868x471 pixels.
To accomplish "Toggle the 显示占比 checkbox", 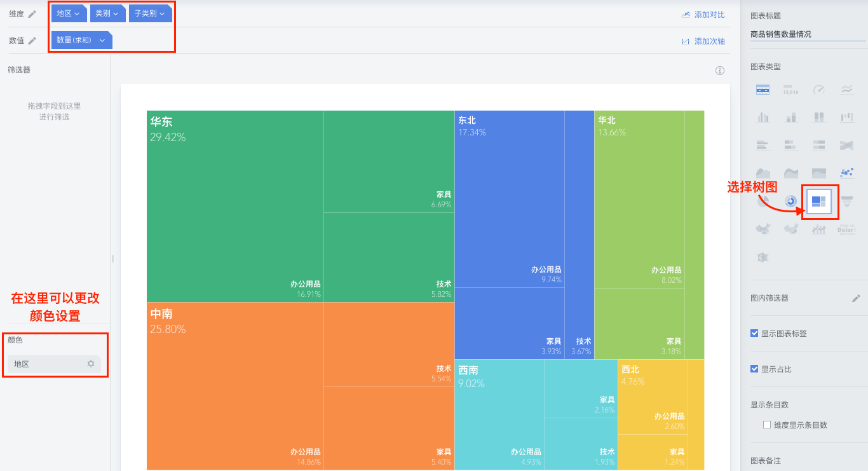I will click(754, 369).
